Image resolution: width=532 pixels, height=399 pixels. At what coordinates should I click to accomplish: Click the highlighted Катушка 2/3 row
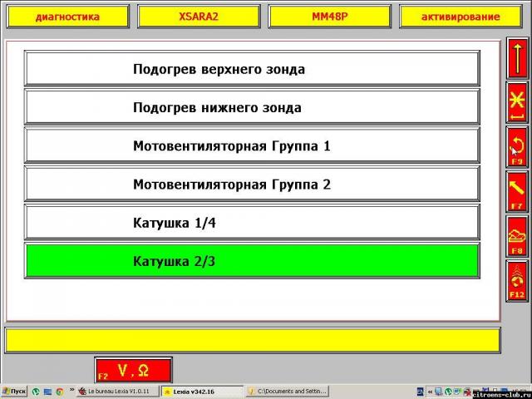pyautogui.click(x=252, y=260)
